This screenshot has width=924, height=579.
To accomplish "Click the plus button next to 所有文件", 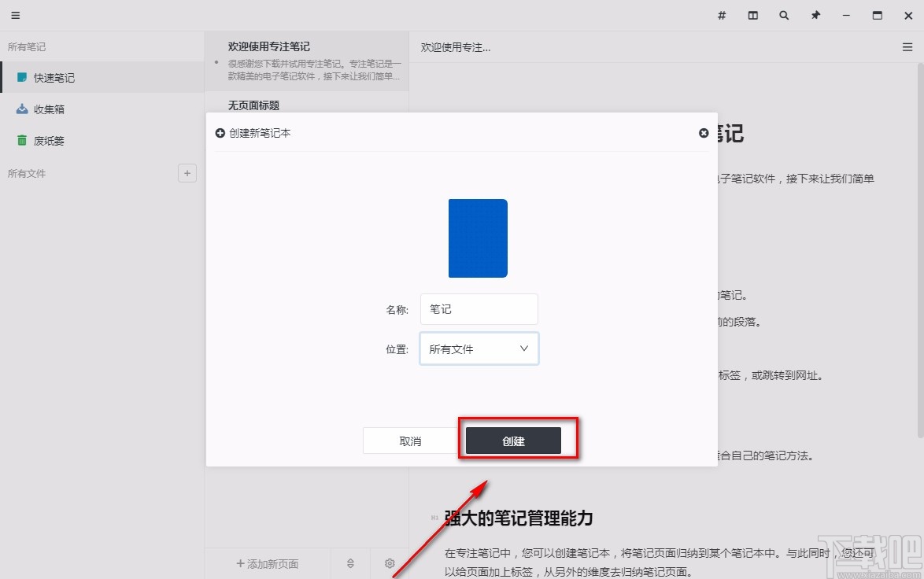I will pyautogui.click(x=187, y=173).
